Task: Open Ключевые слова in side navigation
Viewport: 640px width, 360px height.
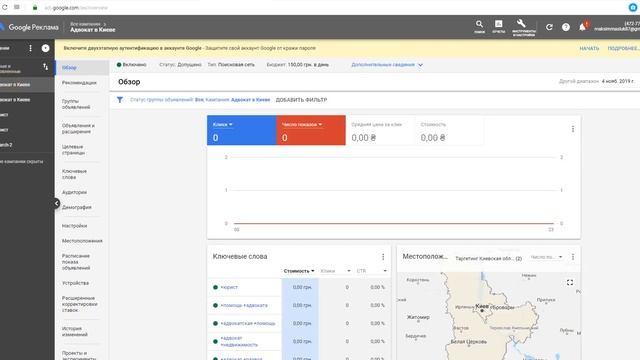Action: click(x=74, y=174)
